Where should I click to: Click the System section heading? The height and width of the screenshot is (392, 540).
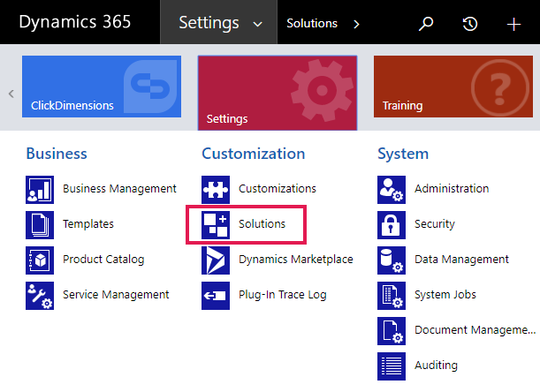point(403,154)
